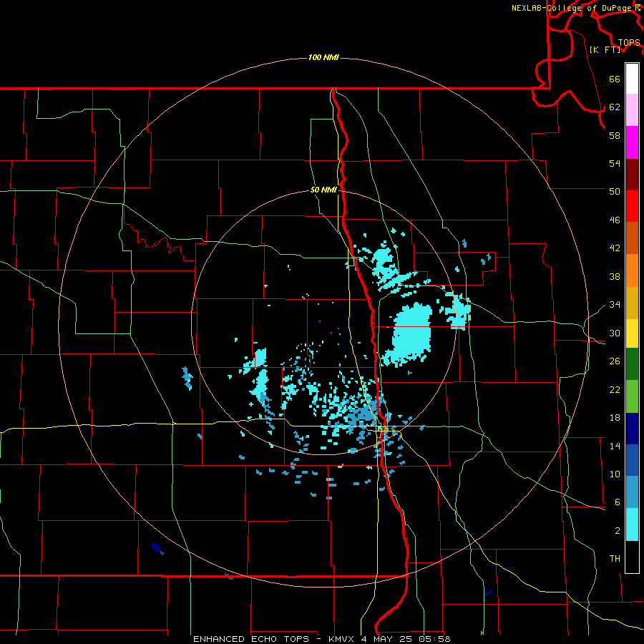
Task: Click the cyan band at the legend bottom
Action: click(x=632, y=525)
